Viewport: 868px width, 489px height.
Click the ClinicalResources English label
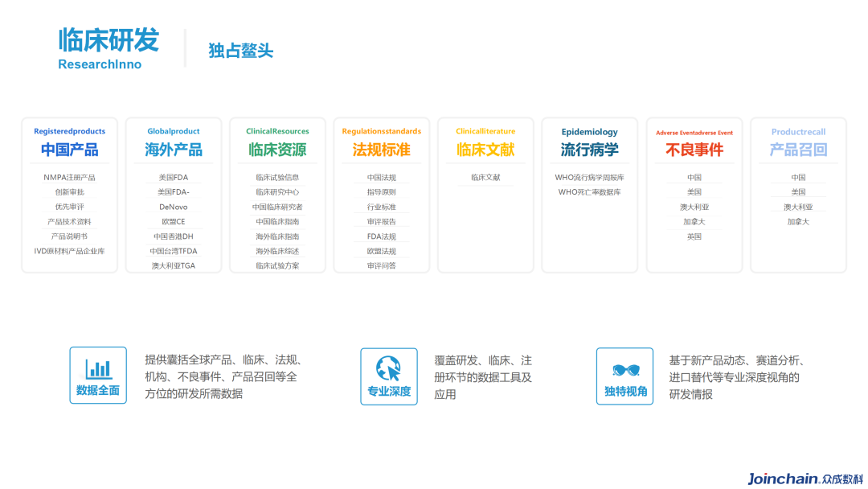click(277, 131)
